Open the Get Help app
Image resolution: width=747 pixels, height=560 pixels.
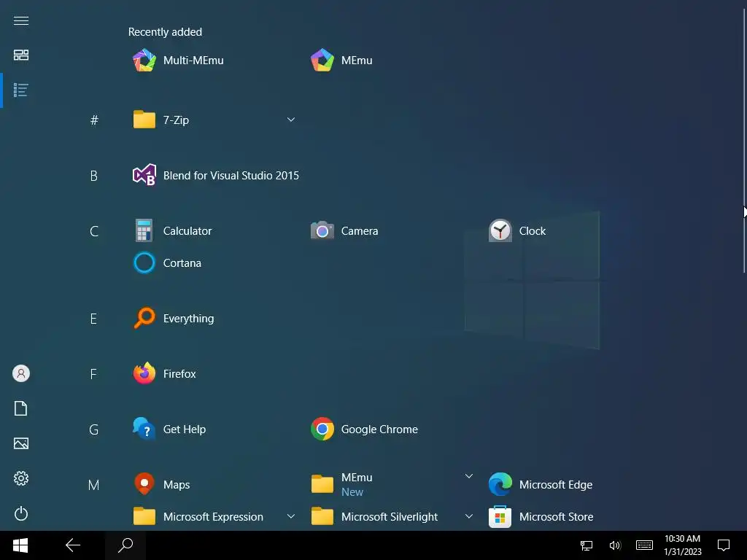[169, 429]
